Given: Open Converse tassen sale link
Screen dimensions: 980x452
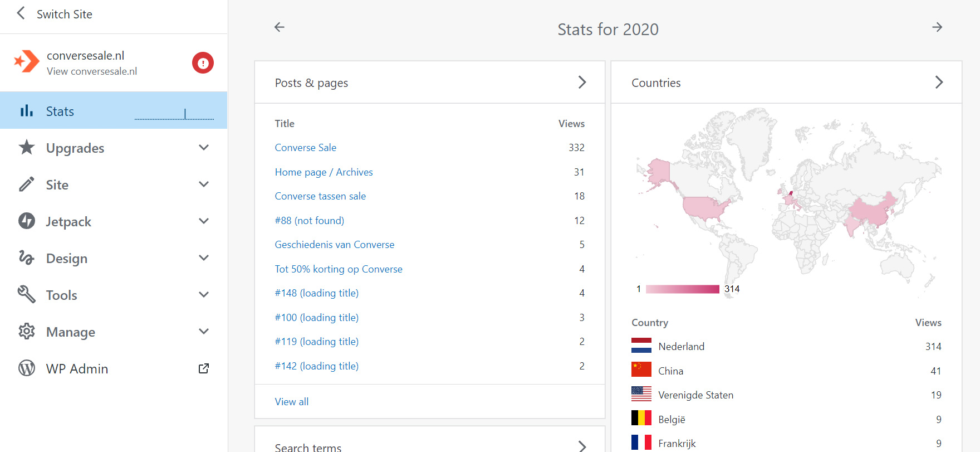Looking at the screenshot, I should point(320,196).
